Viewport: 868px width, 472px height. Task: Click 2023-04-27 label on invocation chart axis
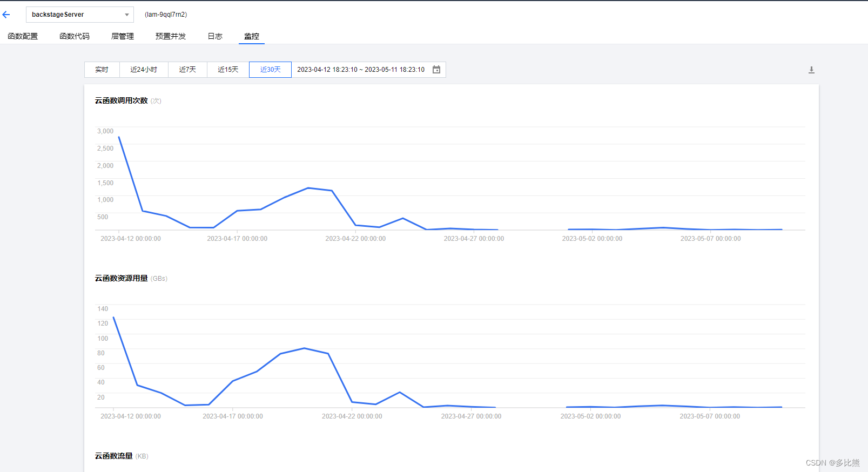coord(474,239)
